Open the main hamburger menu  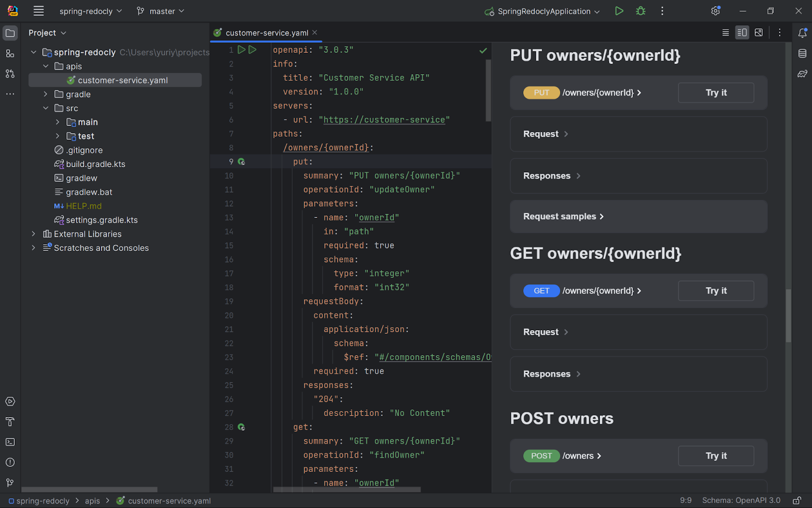point(39,11)
